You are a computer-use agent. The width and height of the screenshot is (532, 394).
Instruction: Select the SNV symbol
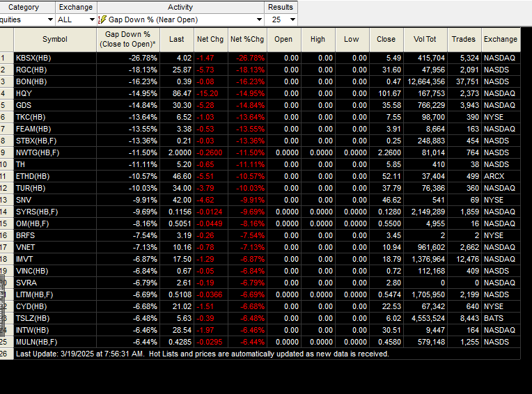pos(24,200)
